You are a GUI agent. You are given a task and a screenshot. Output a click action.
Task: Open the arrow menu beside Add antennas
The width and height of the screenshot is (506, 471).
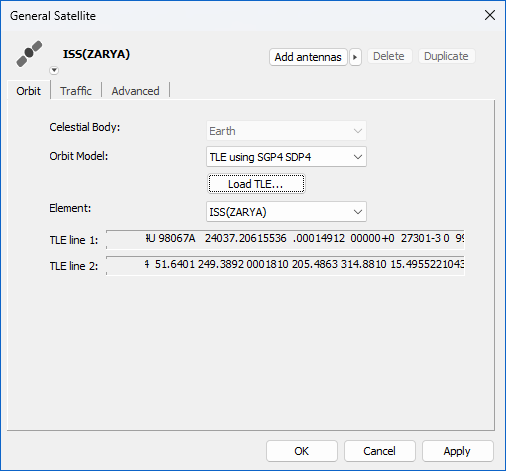click(x=355, y=57)
